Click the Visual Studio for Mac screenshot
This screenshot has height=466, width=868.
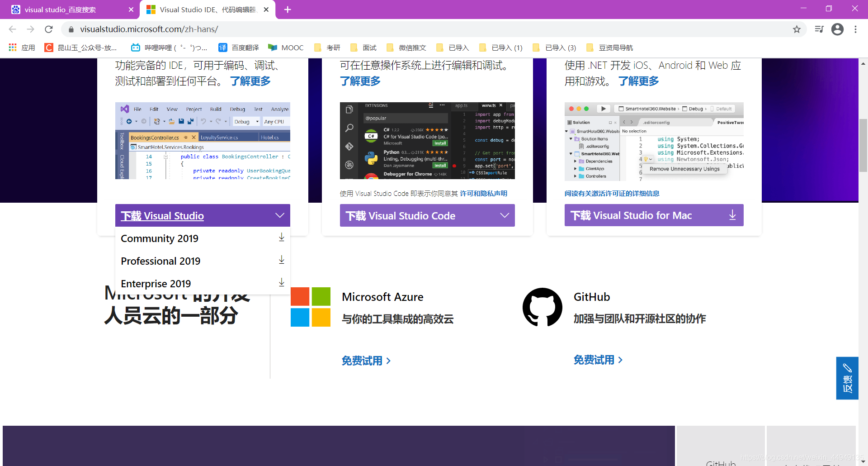(654, 142)
